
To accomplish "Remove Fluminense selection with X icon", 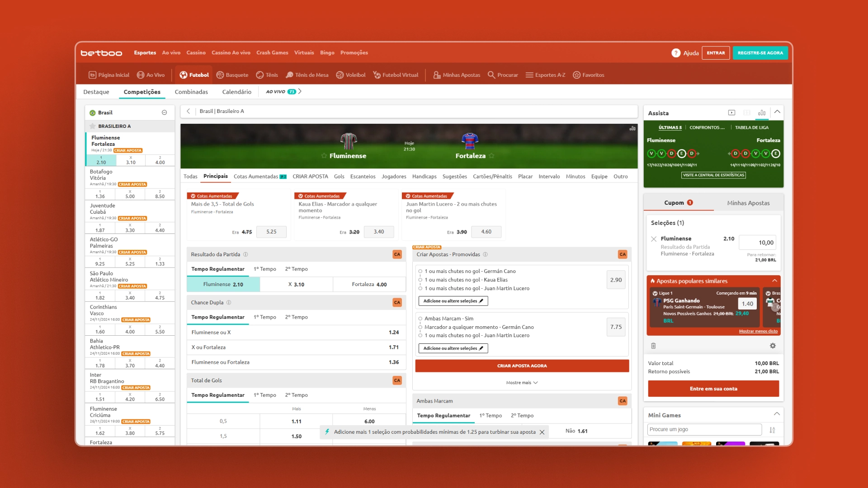I will click(654, 239).
